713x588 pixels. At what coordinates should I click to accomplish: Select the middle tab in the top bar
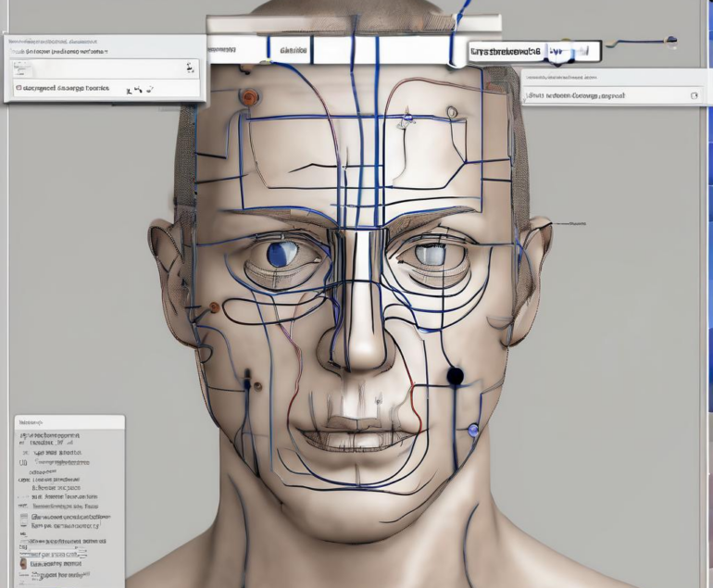294,49
